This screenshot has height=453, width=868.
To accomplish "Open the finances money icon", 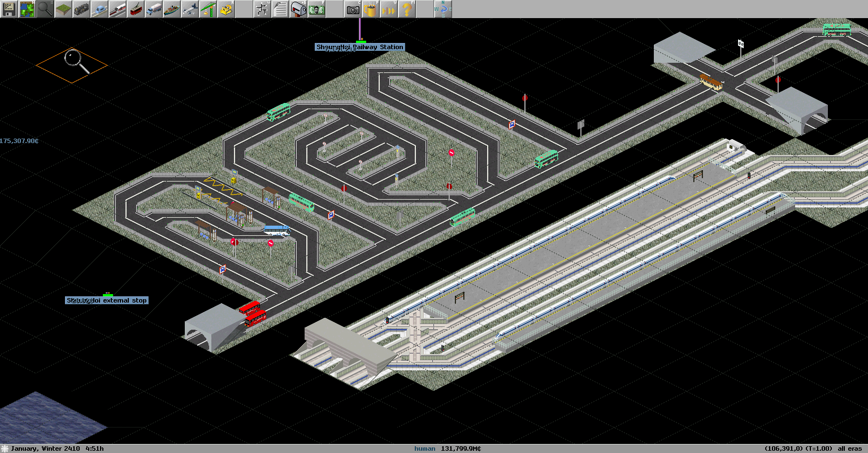I will click(316, 9).
